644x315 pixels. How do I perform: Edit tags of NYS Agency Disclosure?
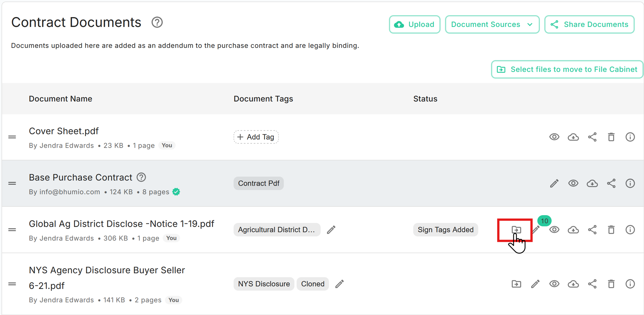pyautogui.click(x=340, y=284)
